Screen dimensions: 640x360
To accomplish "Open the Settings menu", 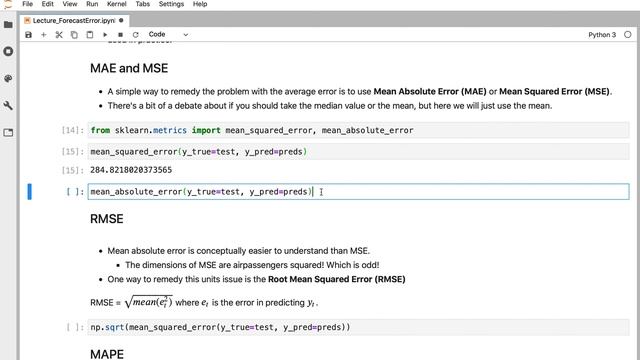I will click(x=171, y=4).
